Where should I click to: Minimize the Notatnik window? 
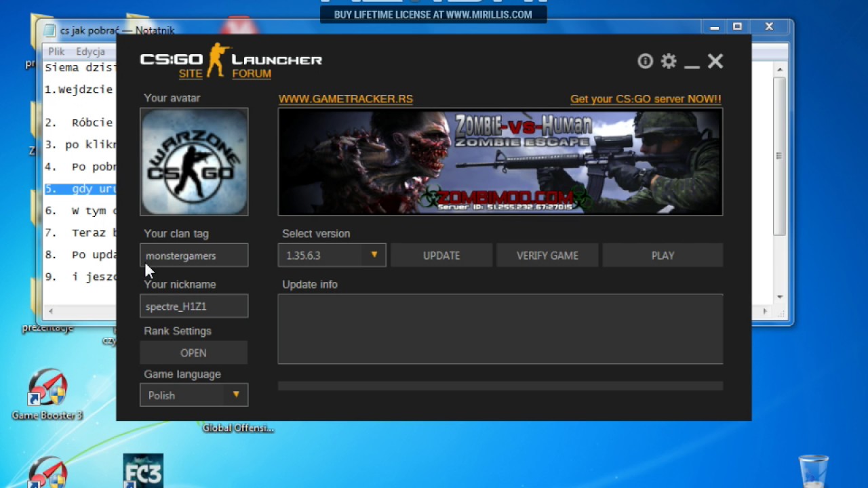(x=714, y=27)
